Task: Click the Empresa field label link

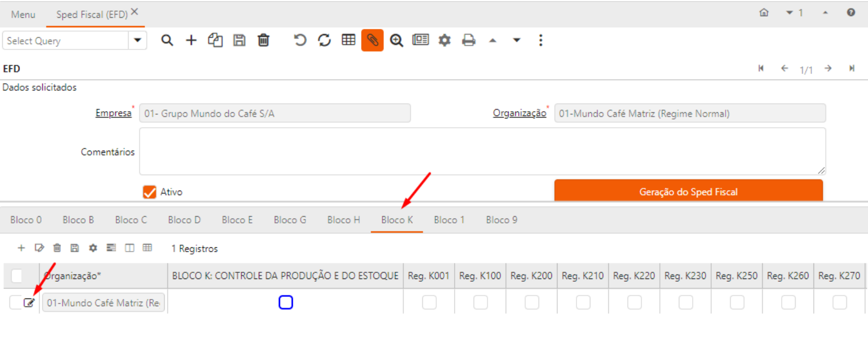Action: pos(114,113)
